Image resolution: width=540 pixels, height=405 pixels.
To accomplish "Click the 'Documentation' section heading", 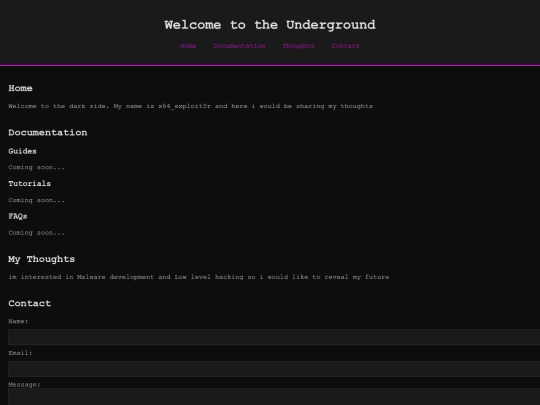I will pos(48,133).
